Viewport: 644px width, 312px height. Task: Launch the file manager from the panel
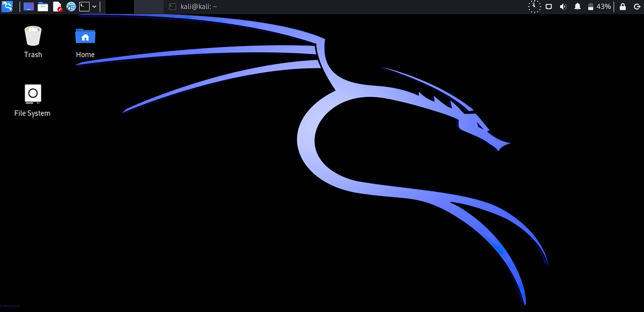(x=43, y=7)
